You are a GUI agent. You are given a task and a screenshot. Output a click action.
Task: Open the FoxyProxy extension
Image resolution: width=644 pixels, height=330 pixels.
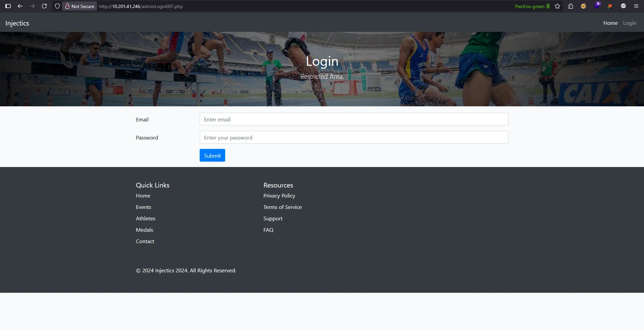[584, 6]
